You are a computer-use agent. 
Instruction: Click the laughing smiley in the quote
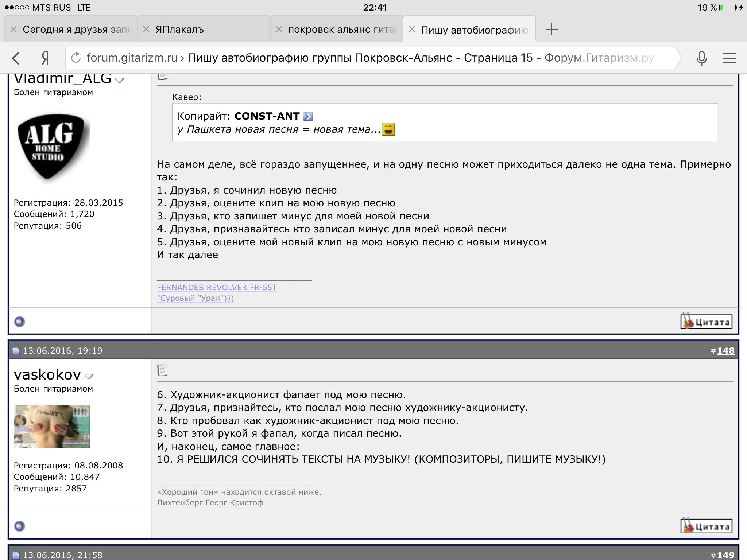tap(388, 129)
